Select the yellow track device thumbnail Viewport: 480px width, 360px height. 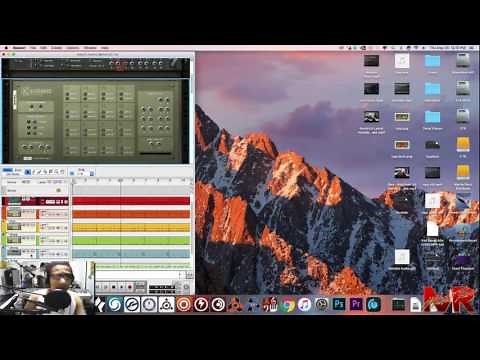[x=14, y=226]
